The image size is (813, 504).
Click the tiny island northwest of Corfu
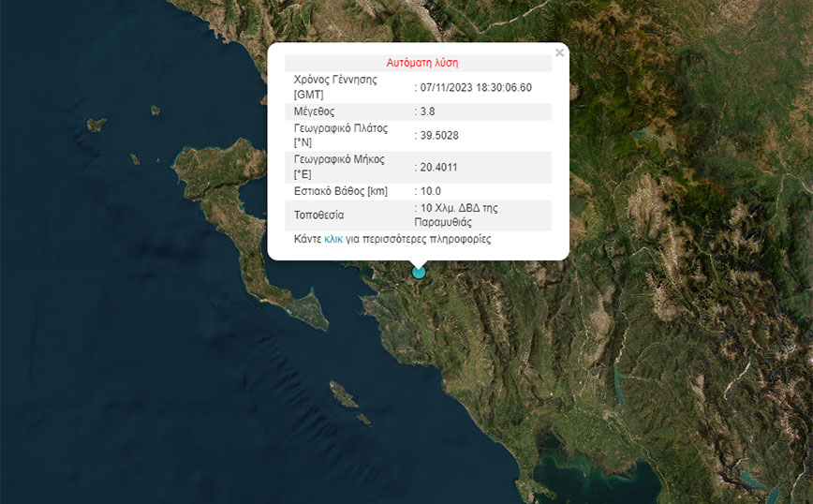(x=96, y=125)
